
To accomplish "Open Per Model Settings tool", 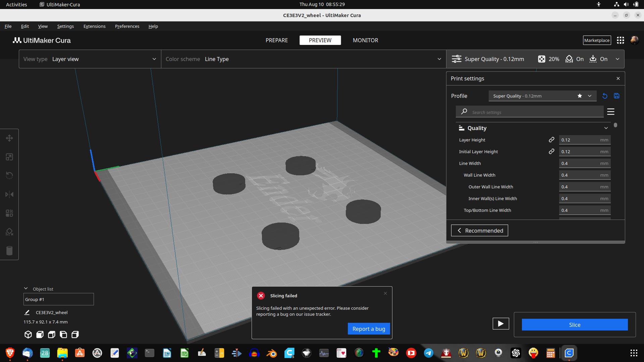I will pos(9,213).
